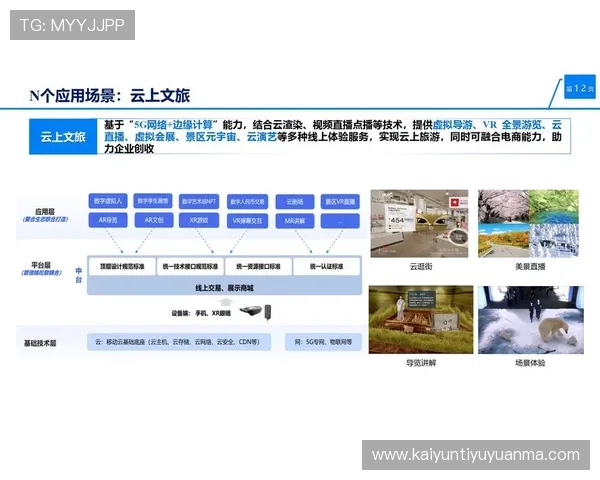Screen dimensions: 600x480
Task: Select the 景区VR直播 box
Action: [x=340, y=201]
